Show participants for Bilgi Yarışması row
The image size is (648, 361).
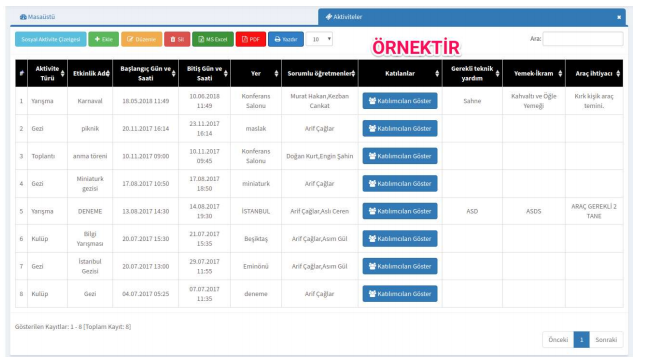point(400,239)
